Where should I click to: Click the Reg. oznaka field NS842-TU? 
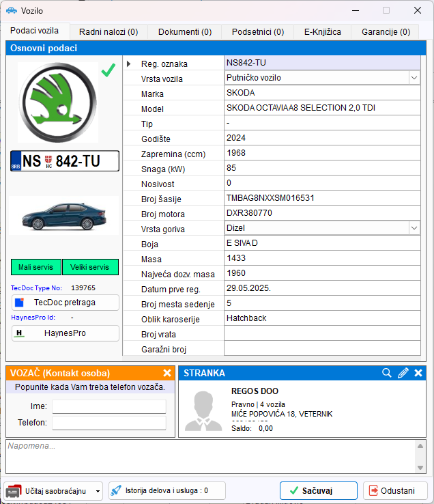(x=322, y=63)
